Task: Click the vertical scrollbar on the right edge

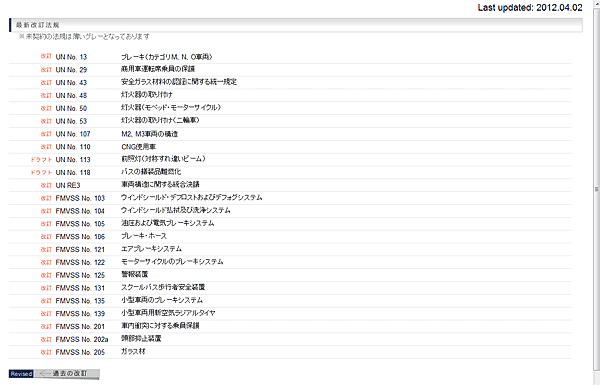Action: tap(596, 189)
